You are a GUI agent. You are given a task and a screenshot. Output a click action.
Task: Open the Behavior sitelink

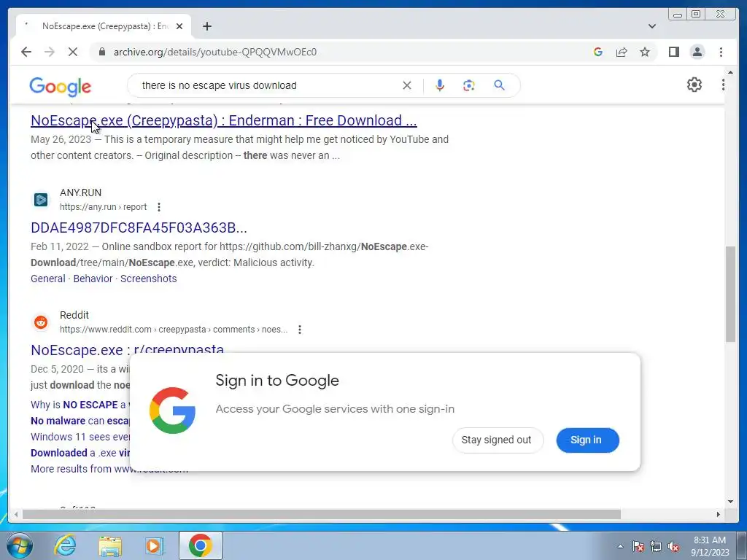[93, 279]
